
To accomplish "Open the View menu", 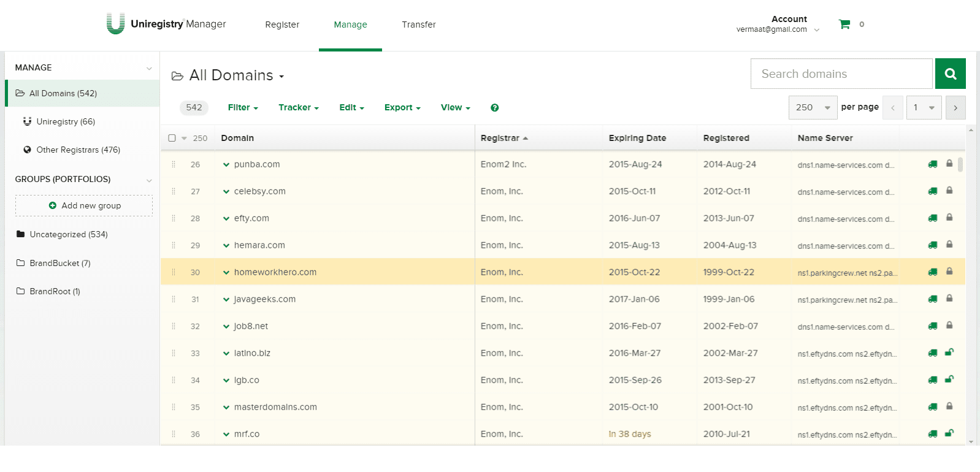I will point(456,107).
